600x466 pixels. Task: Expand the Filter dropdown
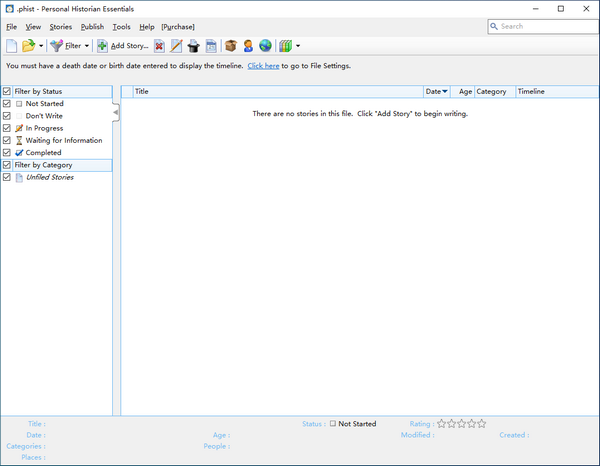pos(87,46)
